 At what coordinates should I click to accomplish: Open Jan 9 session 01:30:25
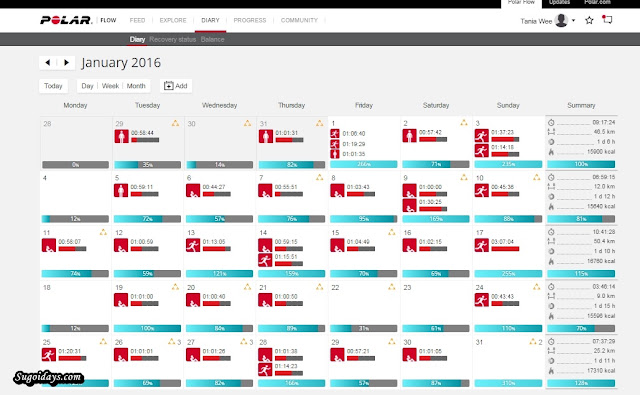tap(409, 205)
